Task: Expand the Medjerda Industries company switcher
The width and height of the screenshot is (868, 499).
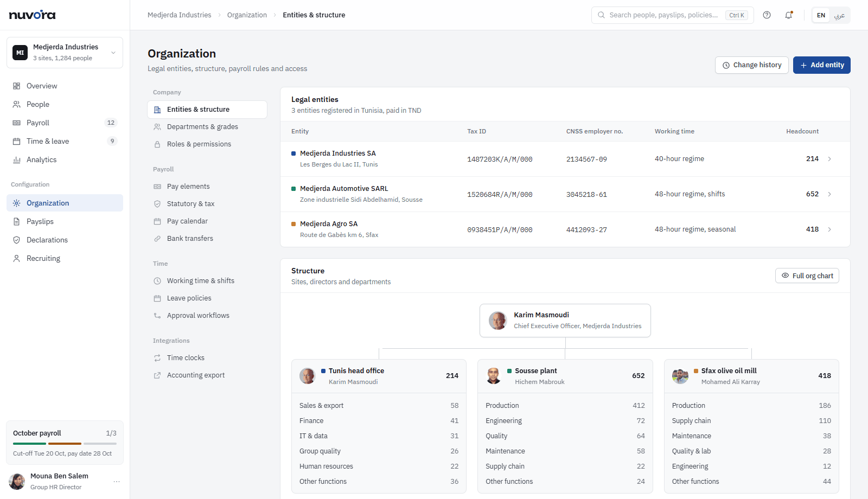Action: click(x=65, y=53)
